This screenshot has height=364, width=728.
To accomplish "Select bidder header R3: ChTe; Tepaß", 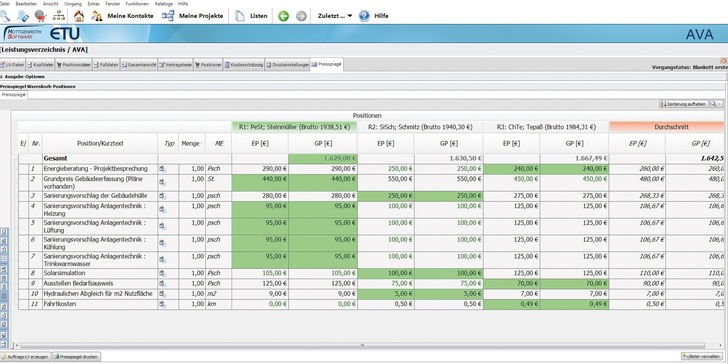I will pyautogui.click(x=546, y=126).
